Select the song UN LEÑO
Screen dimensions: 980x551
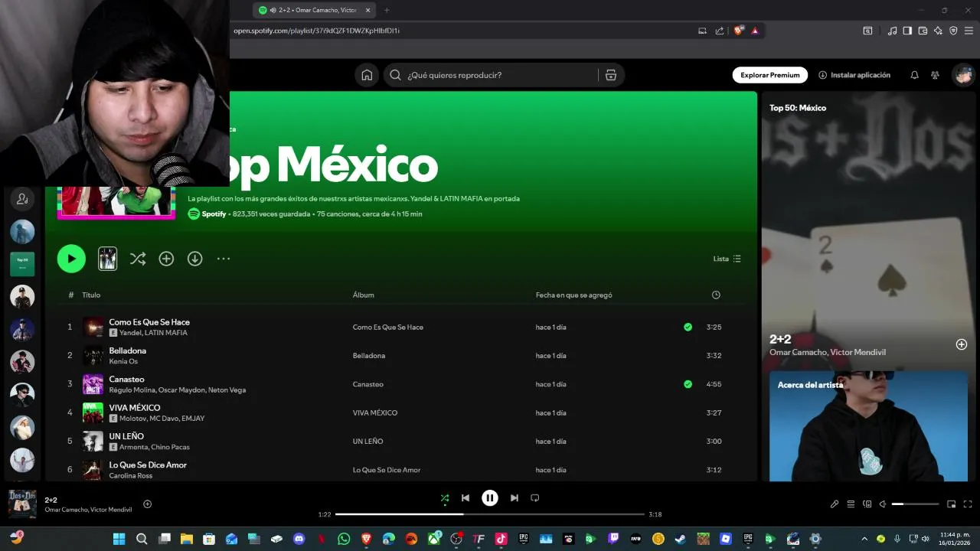point(126,436)
